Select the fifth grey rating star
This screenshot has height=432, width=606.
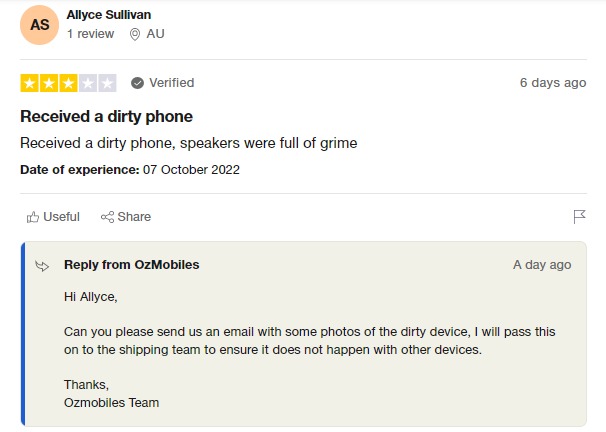[107, 83]
